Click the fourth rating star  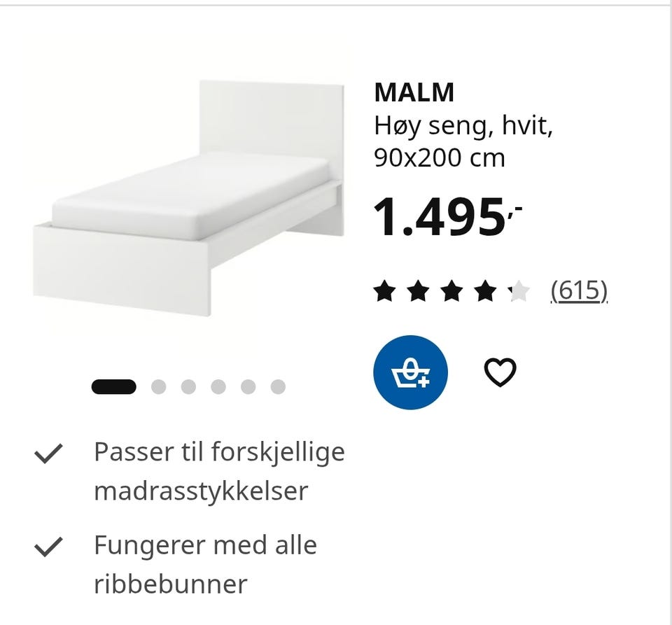pyautogui.click(x=486, y=289)
